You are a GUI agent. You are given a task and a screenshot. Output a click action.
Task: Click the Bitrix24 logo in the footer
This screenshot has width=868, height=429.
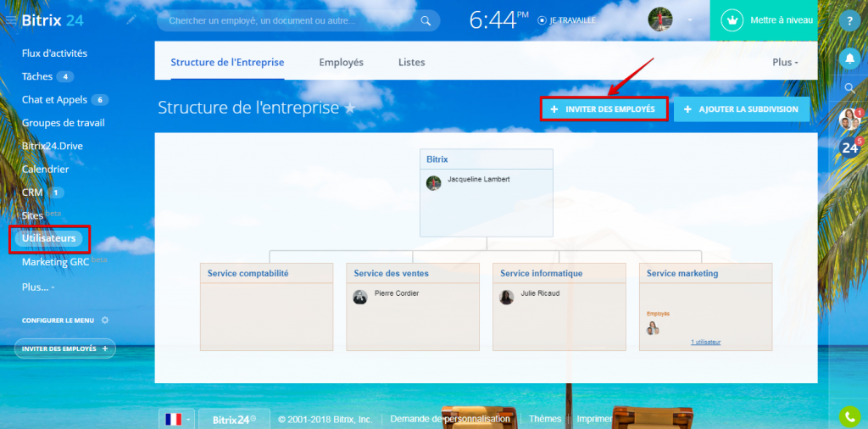pos(234,420)
